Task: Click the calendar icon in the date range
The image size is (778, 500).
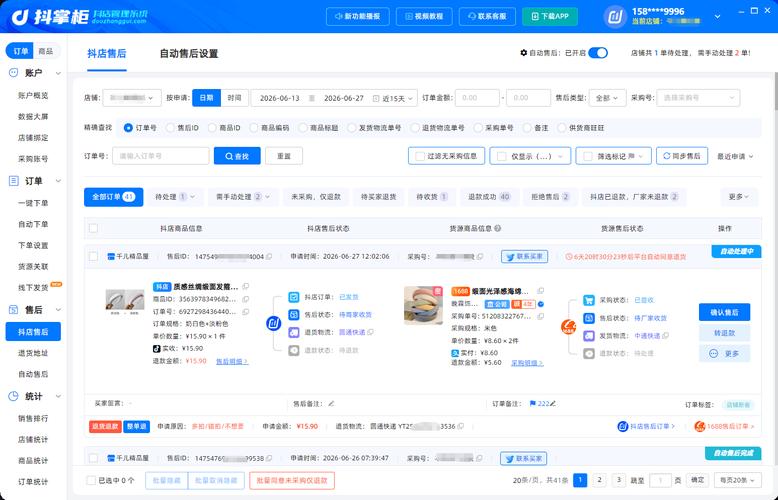Action: (376, 98)
